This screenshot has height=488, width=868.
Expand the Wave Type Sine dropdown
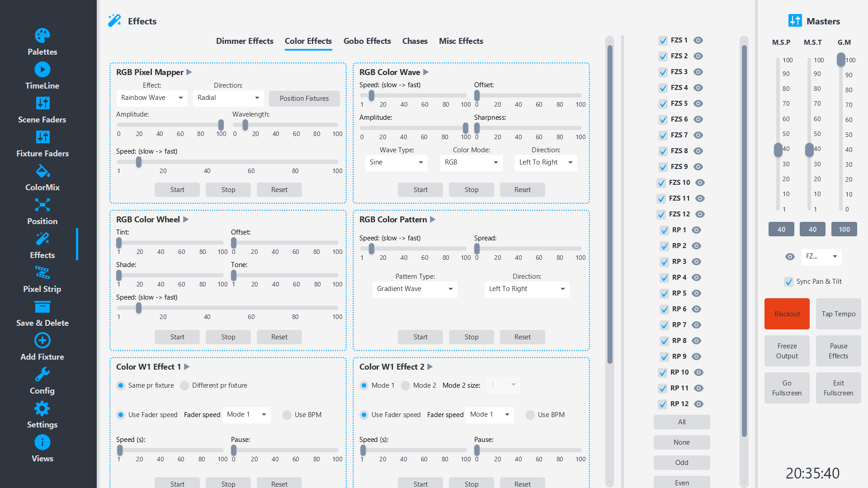[396, 163]
